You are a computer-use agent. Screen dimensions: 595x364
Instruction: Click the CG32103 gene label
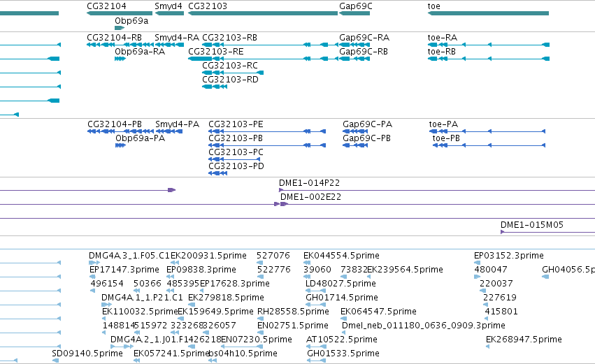tap(208, 6)
